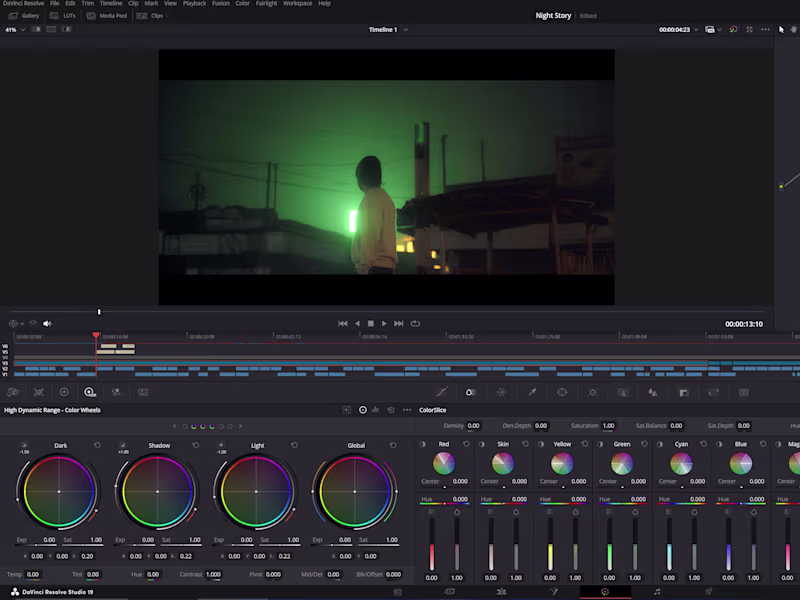This screenshot has width=800, height=600.
Task: Select the qualifier eyedropper palette icon
Action: click(532, 393)
